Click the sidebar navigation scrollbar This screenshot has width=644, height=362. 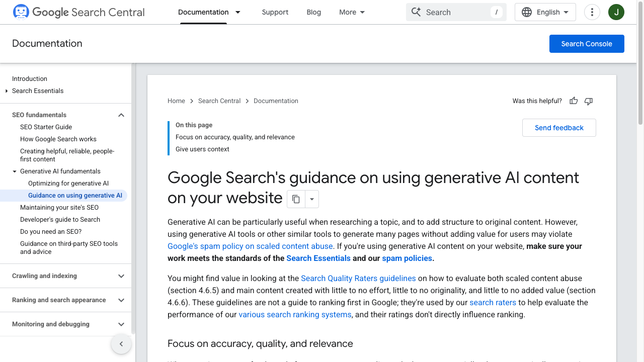[x=133, y=198]
